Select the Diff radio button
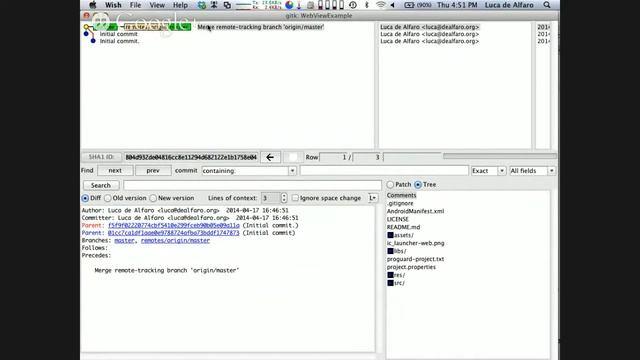This screenshot has width=640, height=360. tap(85, 198)
